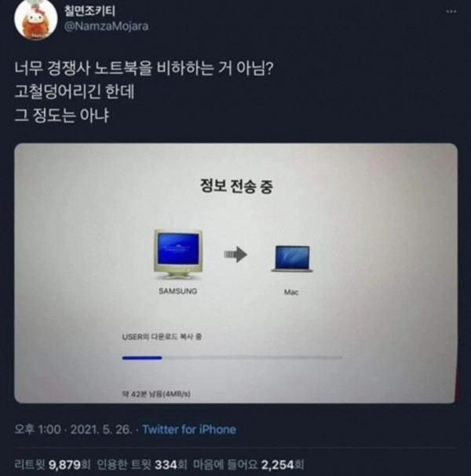Screen dimensions: 471x476
Task: Click the blue transfer progress bar
Action: (x=232, y=358)
